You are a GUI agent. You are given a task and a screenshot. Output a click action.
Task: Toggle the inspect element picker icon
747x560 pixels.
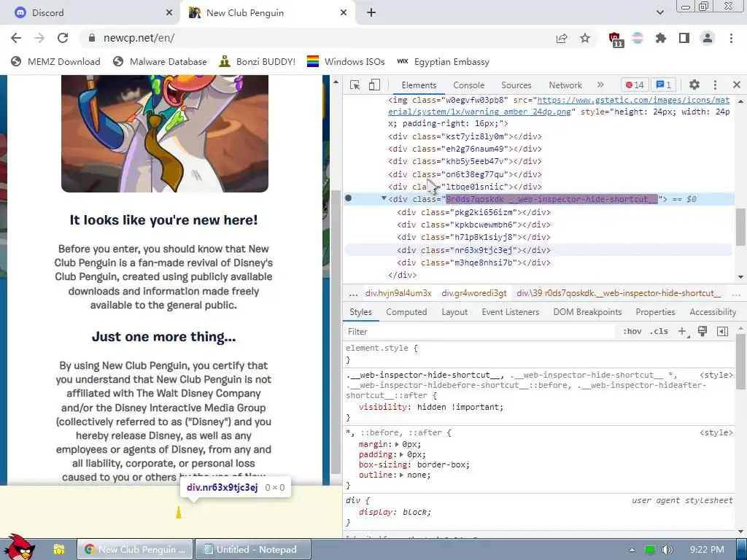[x=355, y=85]
